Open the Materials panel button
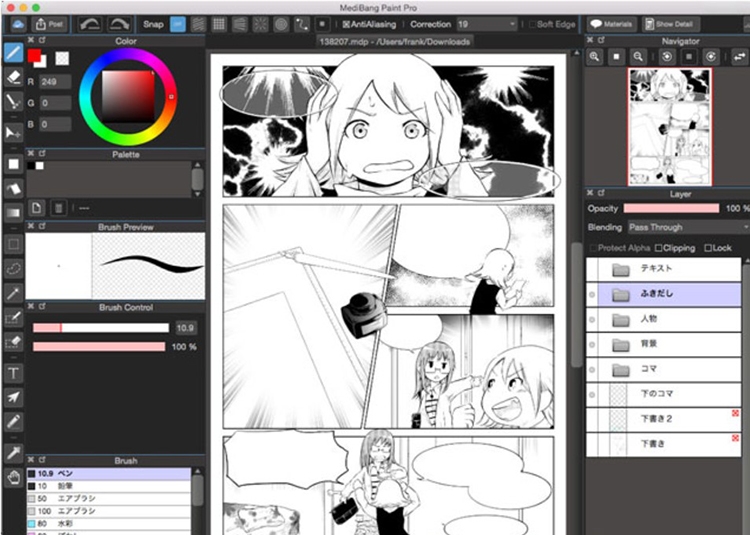The width and height of the screenshot is (750, 535). pyautogui.click(x=612, y=24)
